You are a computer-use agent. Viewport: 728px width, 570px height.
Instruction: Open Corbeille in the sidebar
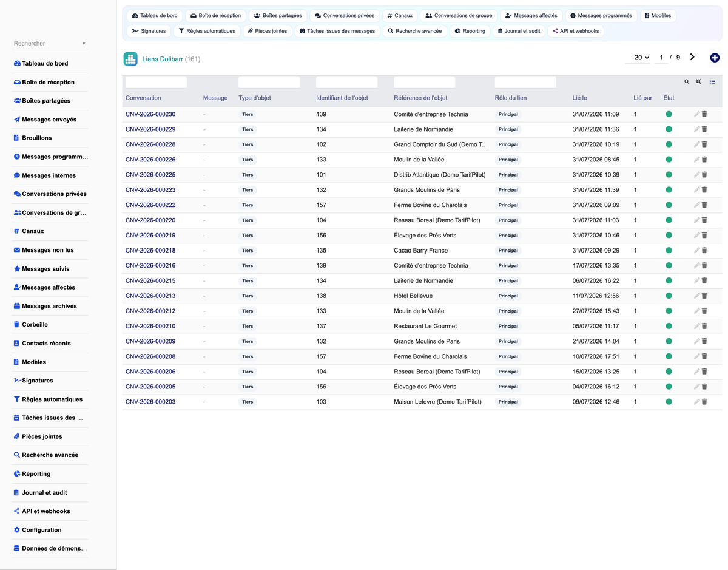click(x=35, y=325)
